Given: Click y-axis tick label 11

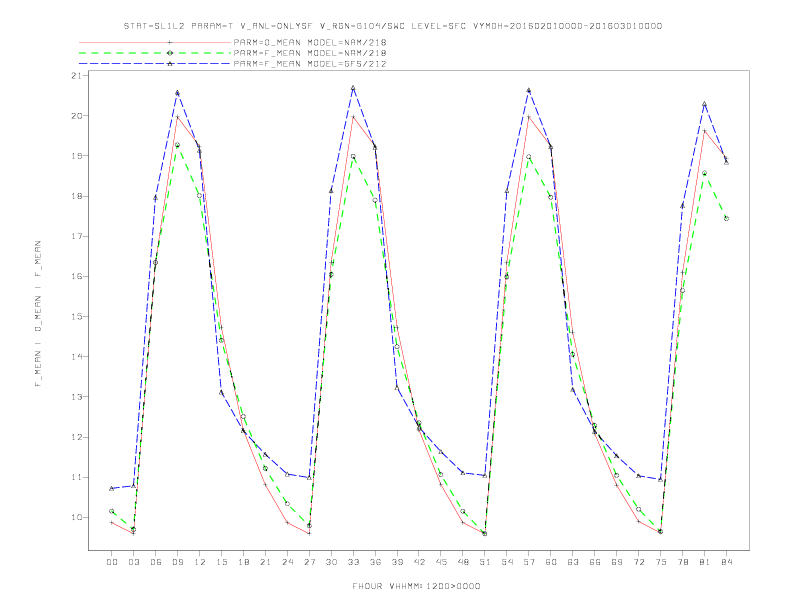Looking at the screenshot, I should point(76,477).
